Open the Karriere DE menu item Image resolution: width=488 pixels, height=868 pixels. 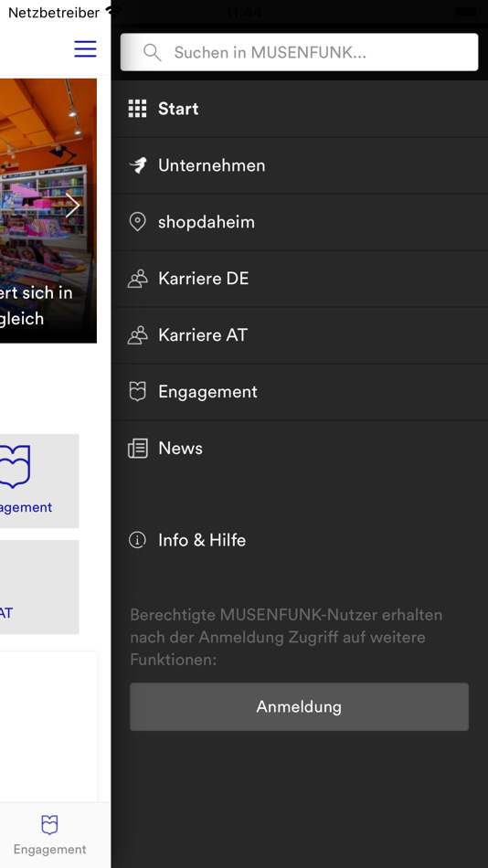300,279
